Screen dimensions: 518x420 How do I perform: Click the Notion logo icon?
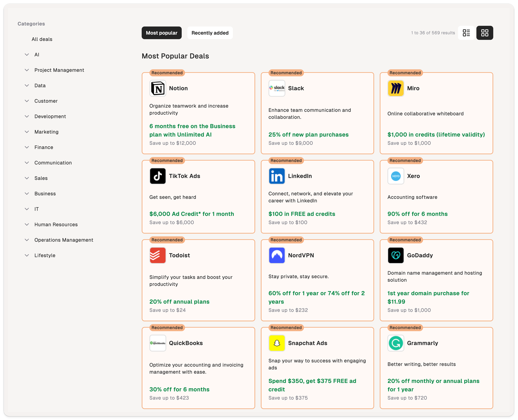pos(158,88)
